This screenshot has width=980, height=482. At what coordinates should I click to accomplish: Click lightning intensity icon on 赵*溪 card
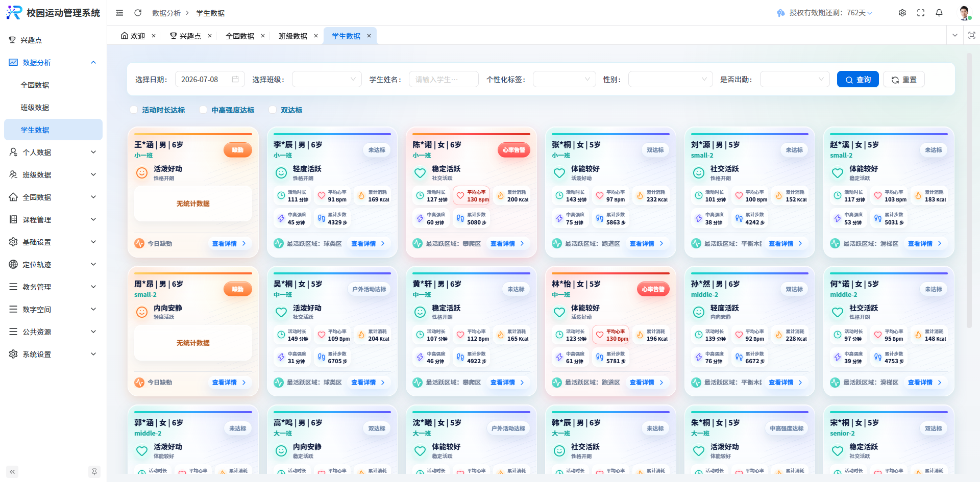(838, 218)
